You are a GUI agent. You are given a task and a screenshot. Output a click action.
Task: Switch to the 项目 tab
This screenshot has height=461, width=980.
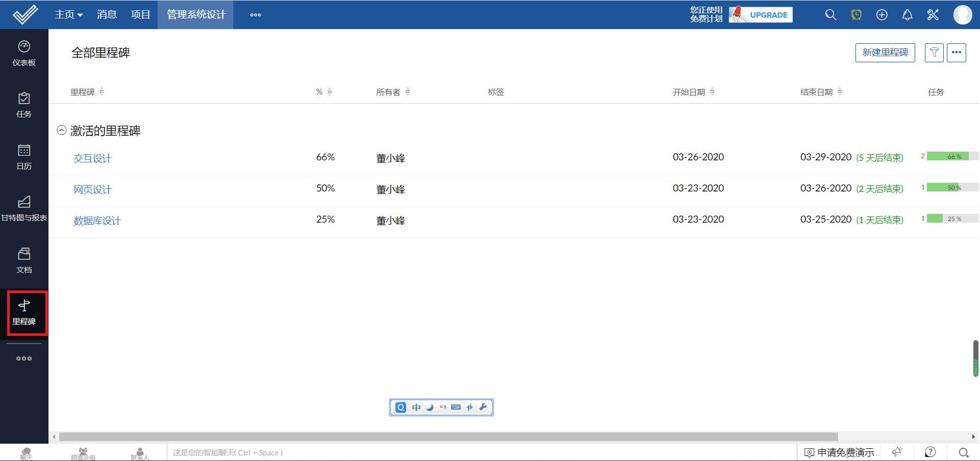pos(141,15)
